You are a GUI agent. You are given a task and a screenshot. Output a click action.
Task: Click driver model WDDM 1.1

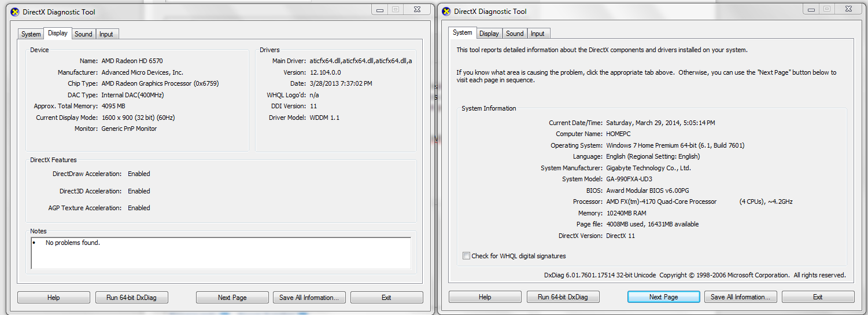tap(324, 118)
